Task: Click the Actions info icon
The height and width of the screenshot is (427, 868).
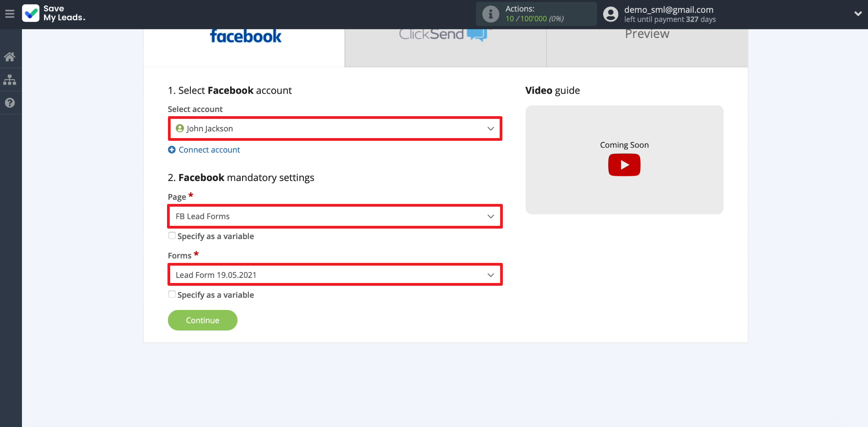Action: click(491, 14)
